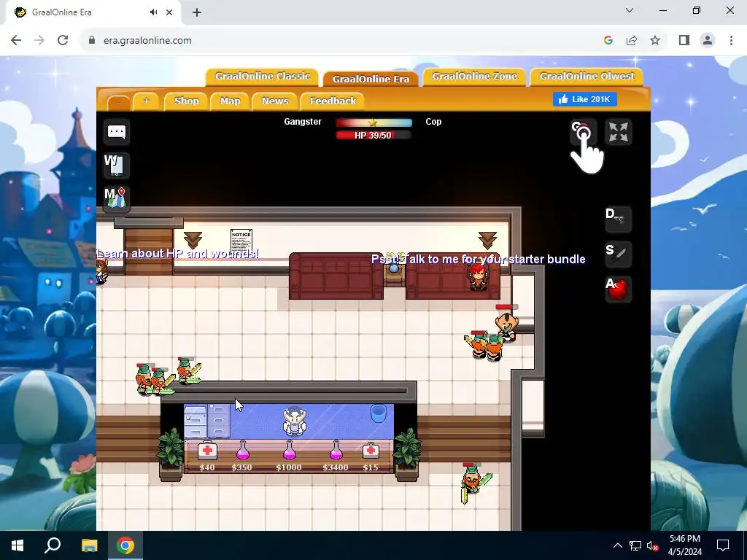Open the in-game chat bubble icon
The width and height of the screenshot is (747, 560).
[116, 132]
